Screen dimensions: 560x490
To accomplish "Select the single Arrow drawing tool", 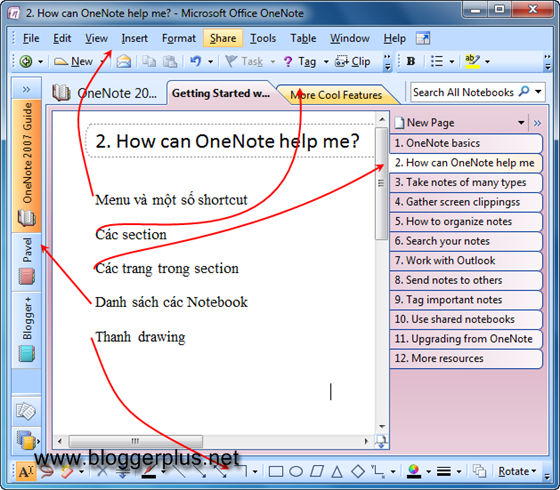I will pyautogui.click(x=200, y=472).
